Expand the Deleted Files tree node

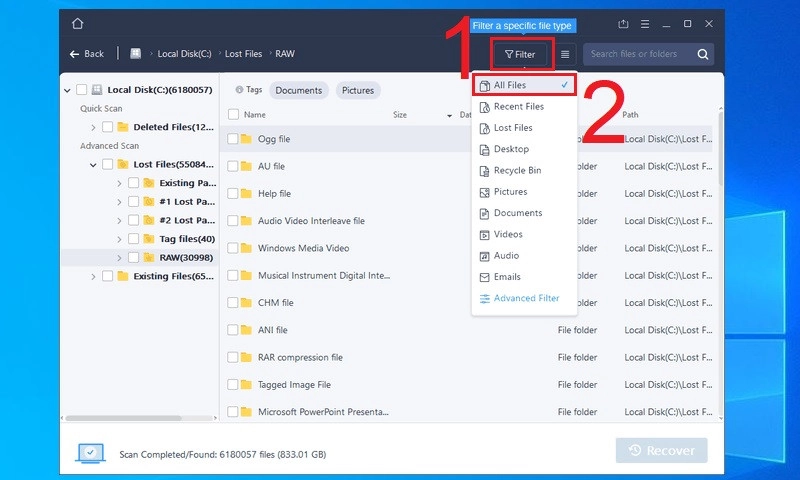tap(93, 127)
